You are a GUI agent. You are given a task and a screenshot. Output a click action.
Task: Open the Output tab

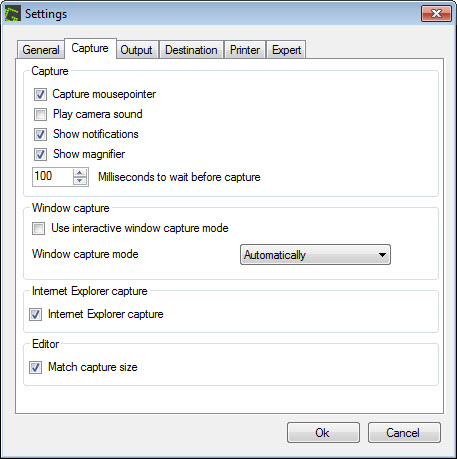pyautogui.click(x=136, y=50)
